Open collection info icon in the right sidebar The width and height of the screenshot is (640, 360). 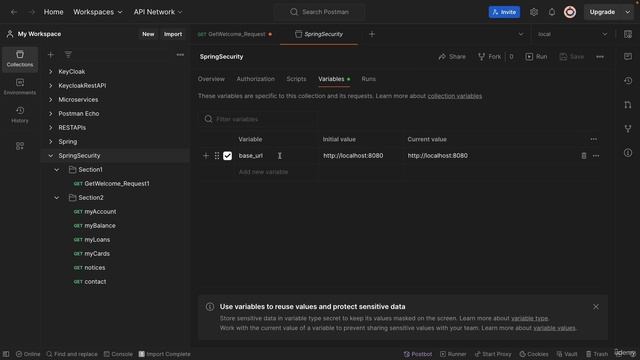pos(628,153)
